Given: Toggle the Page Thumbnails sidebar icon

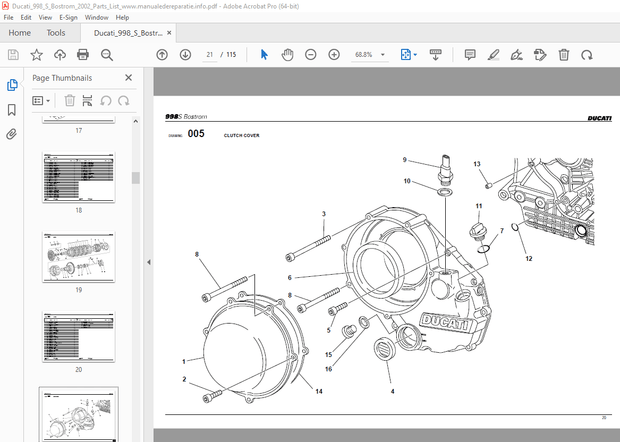Looking at the screenshot, I should [x=12, y=85].
